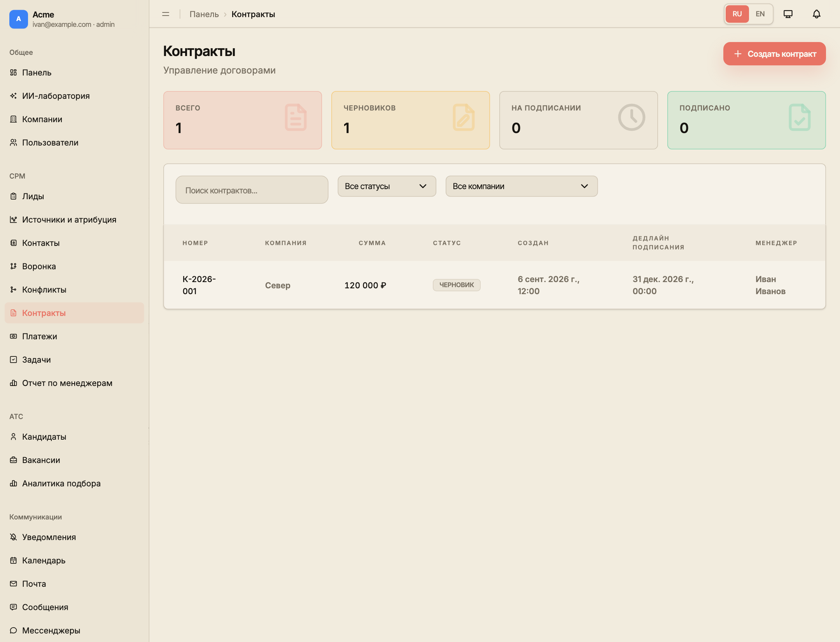
Task: Click the Календарь calendar icon
Action: pyautogui.click(x=14, y=560)
